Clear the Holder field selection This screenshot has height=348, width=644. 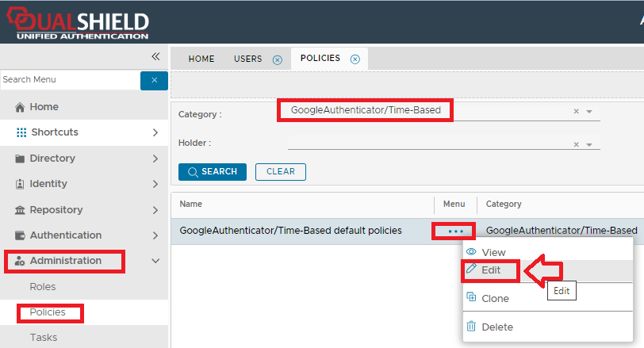coord(577,144)
